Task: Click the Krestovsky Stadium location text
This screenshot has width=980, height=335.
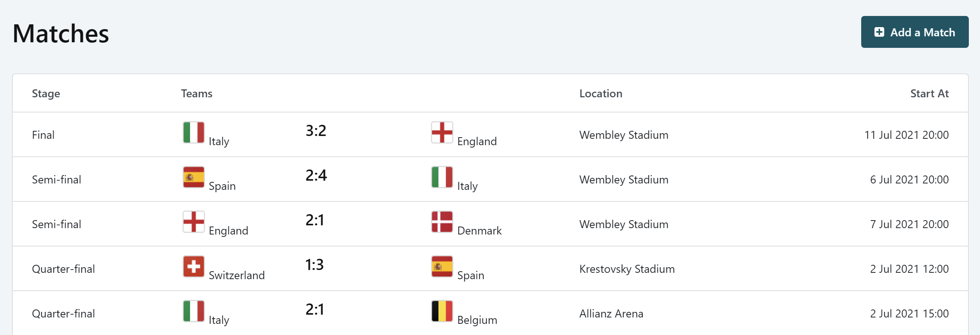Action: (x=626, y=269)
